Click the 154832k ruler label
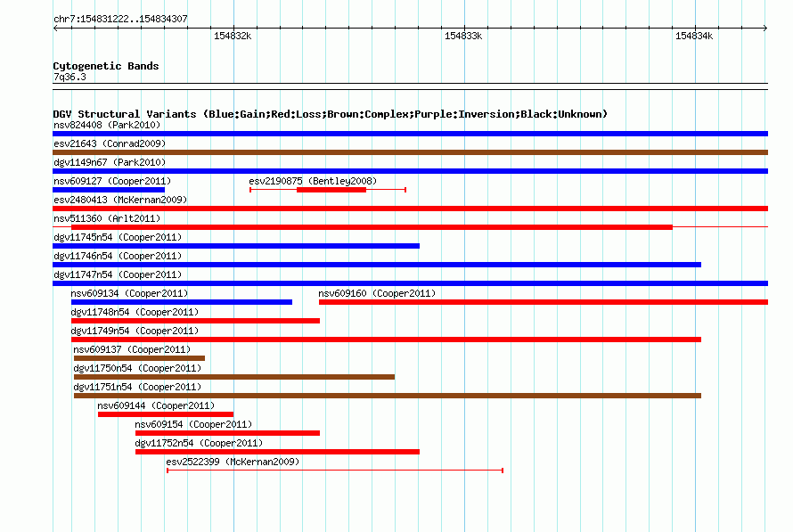The image size is (793, 532). 233,36
